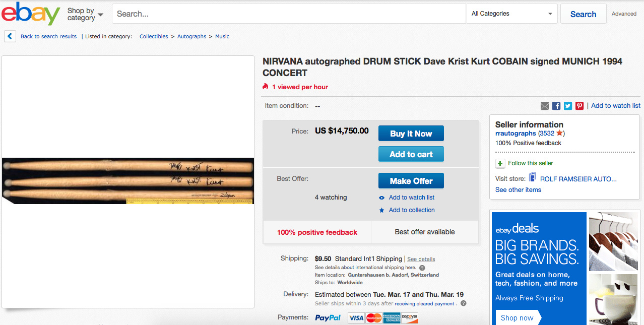Viewport: 644px width, 325px height.
Task: Open the Collectibles breadcrumb category
Action: (154, 36)
